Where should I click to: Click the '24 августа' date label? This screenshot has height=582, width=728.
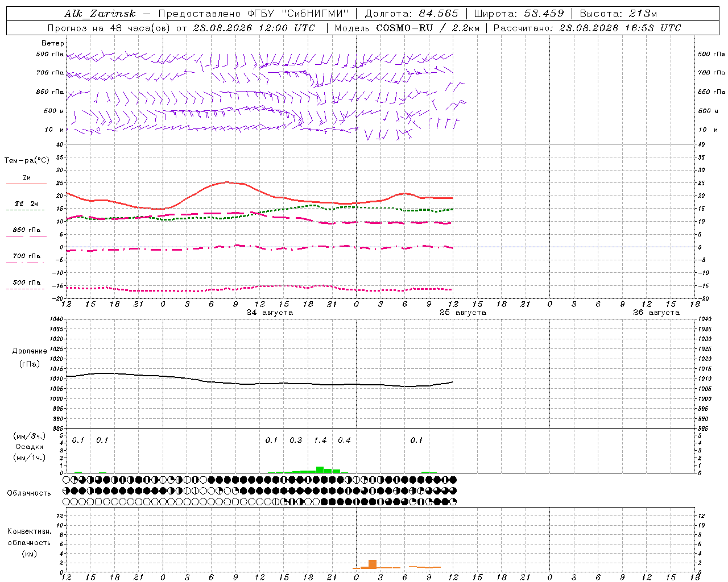[x=270, y=312]
